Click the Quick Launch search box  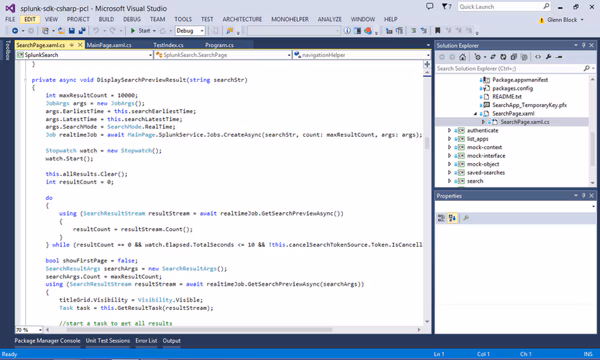tap(504, 7)
